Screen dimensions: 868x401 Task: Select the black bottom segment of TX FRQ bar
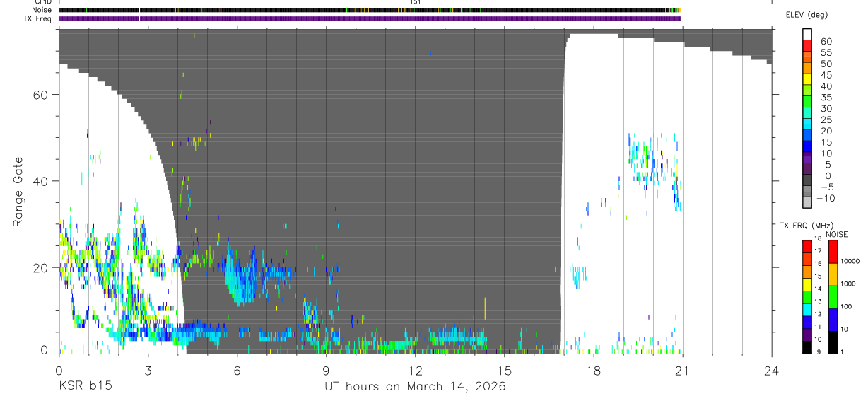point(807,347)
